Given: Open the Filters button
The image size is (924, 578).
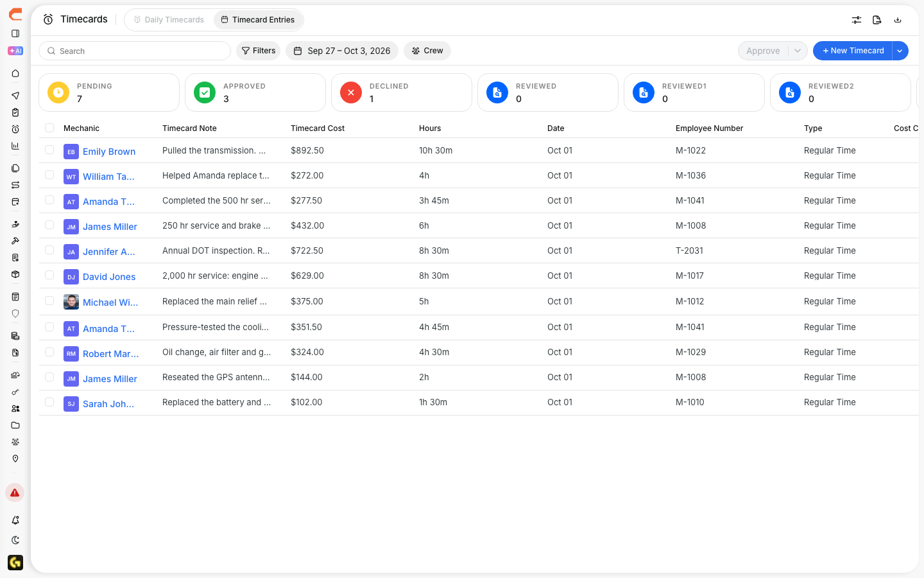Looking at the screenshot, I should pyautogui.click(x=259, y=51).
